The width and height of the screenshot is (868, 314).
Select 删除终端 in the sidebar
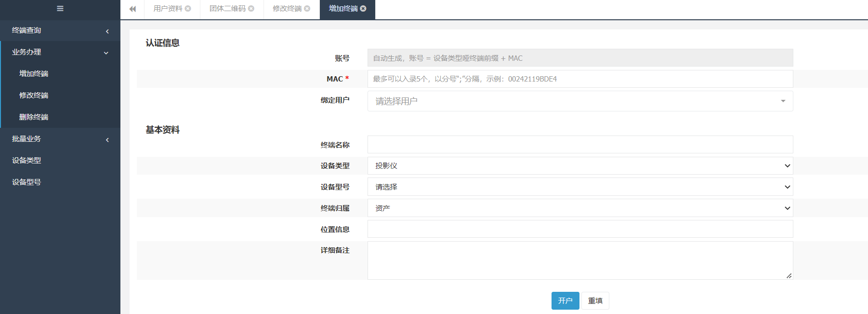[x=34, y=117]
